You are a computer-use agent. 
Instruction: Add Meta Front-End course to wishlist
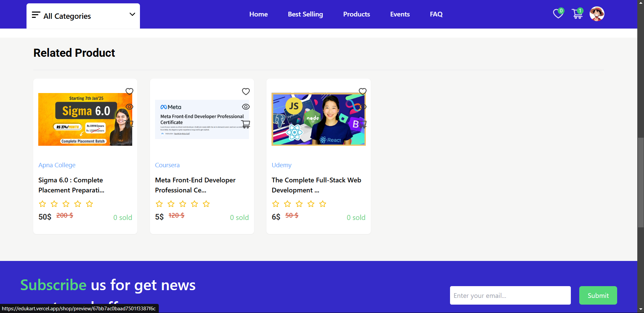tap(246, 91)
